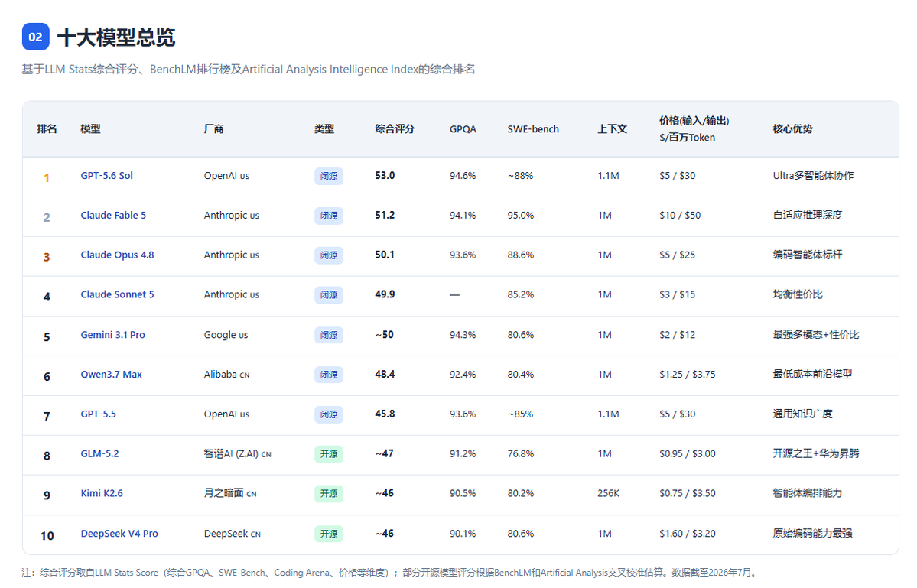Click the 开源 tag in Kimi K2.6 row
The height and width of the screenshot is (588, 917).
329,494
